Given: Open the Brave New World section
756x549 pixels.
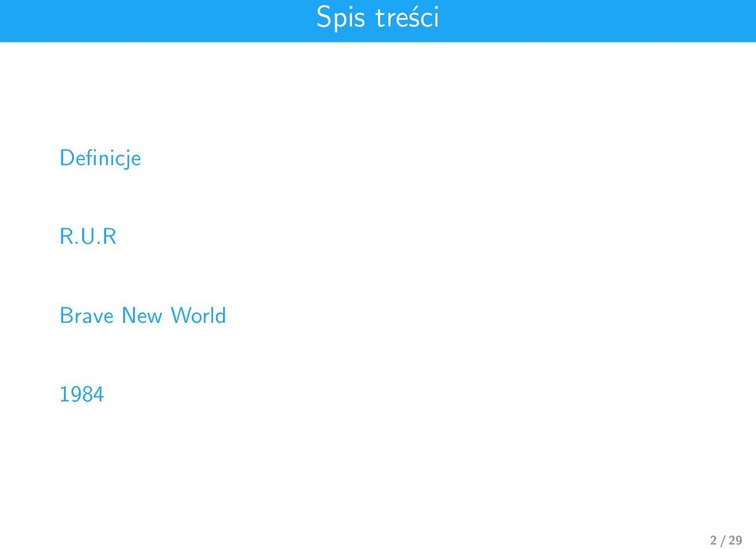Looking at the screenshot, I should pos(143,316).
